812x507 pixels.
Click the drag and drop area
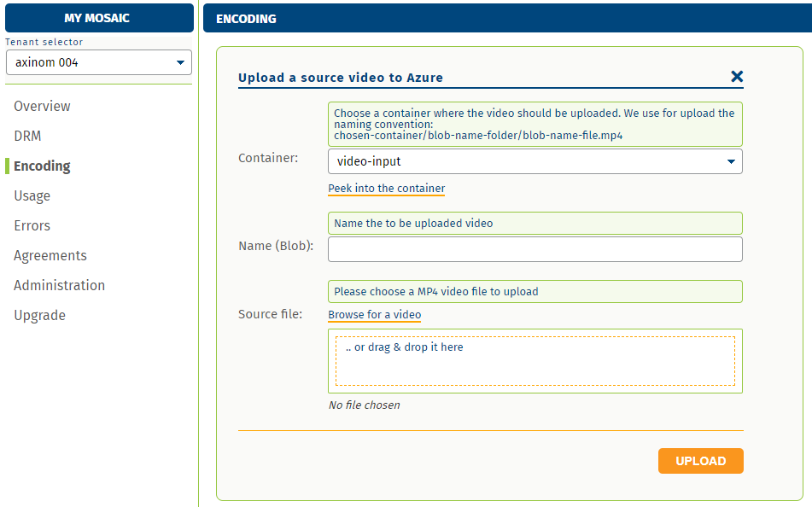[x=535, y=360]
